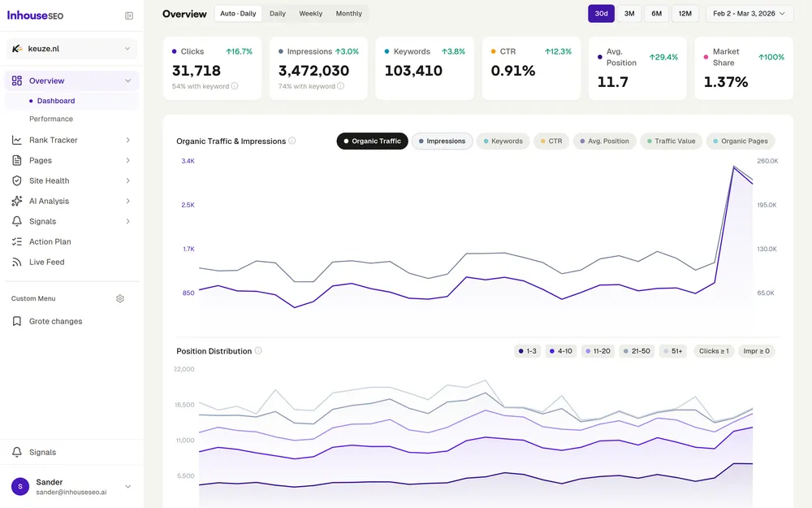Select the Pages icon in the sidebar
The height and width of the screenshot is (508, 812).
17,160
